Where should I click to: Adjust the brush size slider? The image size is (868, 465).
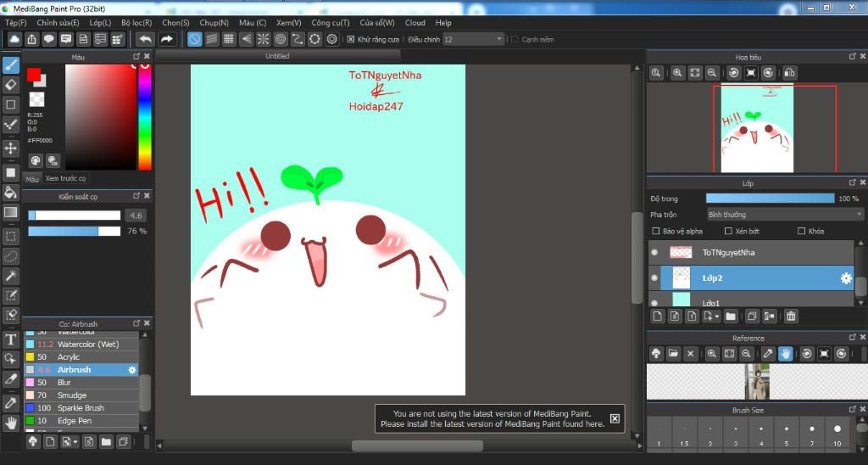[75, 215]
